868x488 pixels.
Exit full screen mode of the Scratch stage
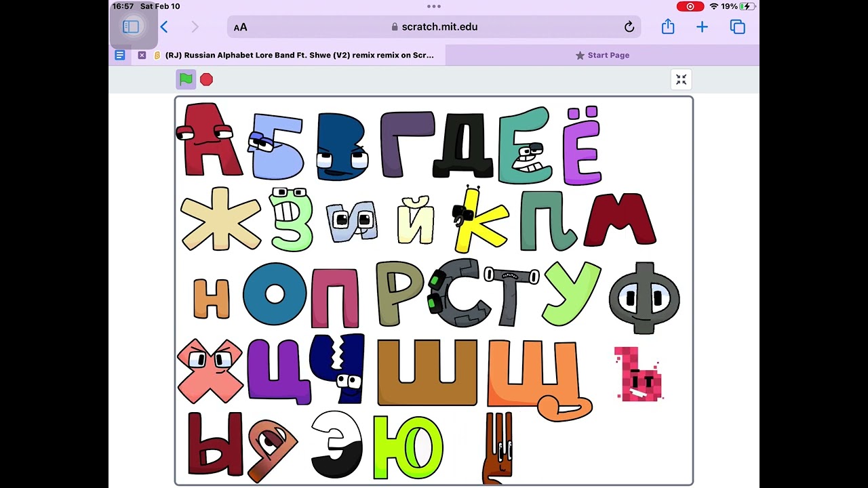point(682,79)
